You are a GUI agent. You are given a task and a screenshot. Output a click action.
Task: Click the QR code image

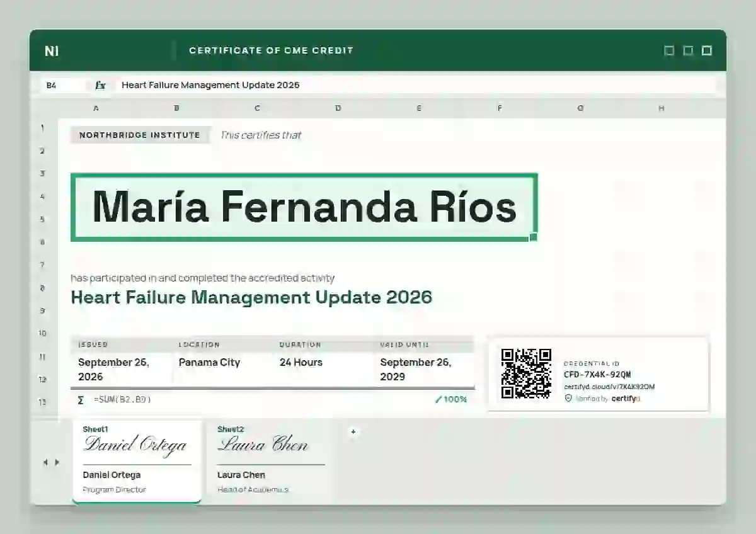coord(526,373)
